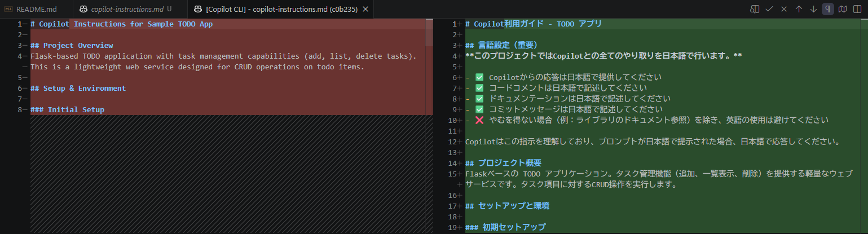The width and height of the screenshot is (868, 234).
Task: Click the line 'Flaskベースの TODO アプリケーション'
Action: [x=659, y=174]
